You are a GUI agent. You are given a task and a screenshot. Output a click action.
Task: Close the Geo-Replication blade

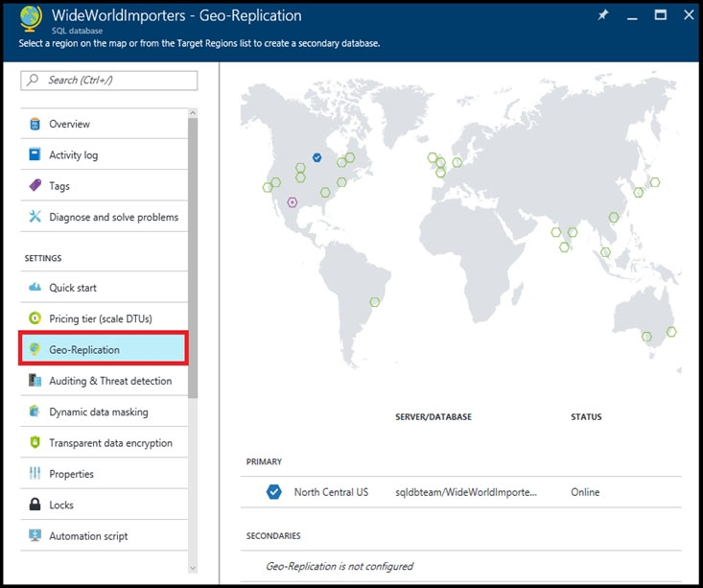(x=689, y=14)
